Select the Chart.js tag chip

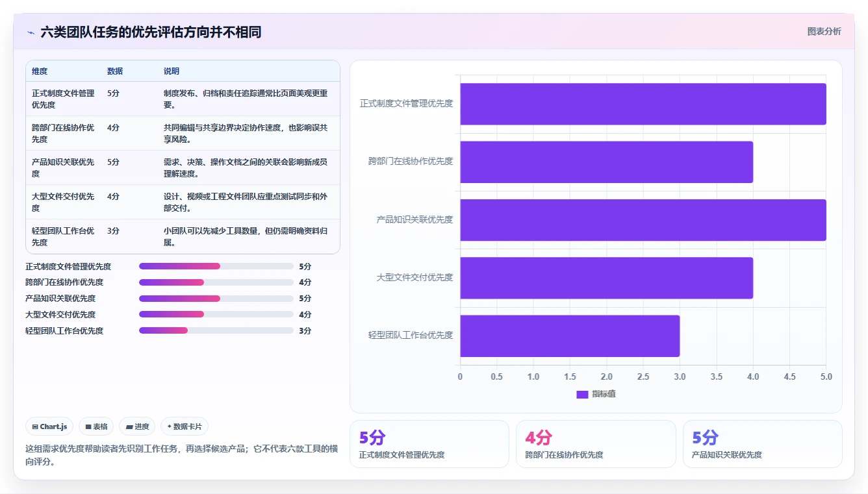50,426
